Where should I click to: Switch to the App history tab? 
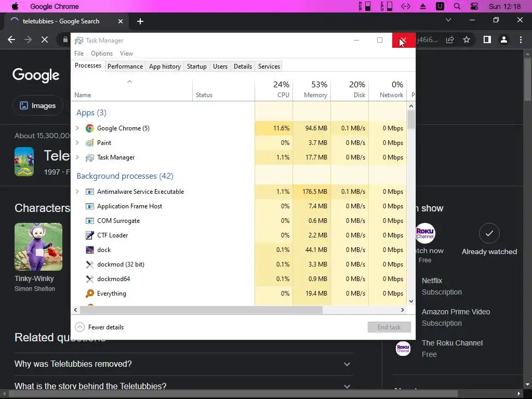tap(165, 66)
